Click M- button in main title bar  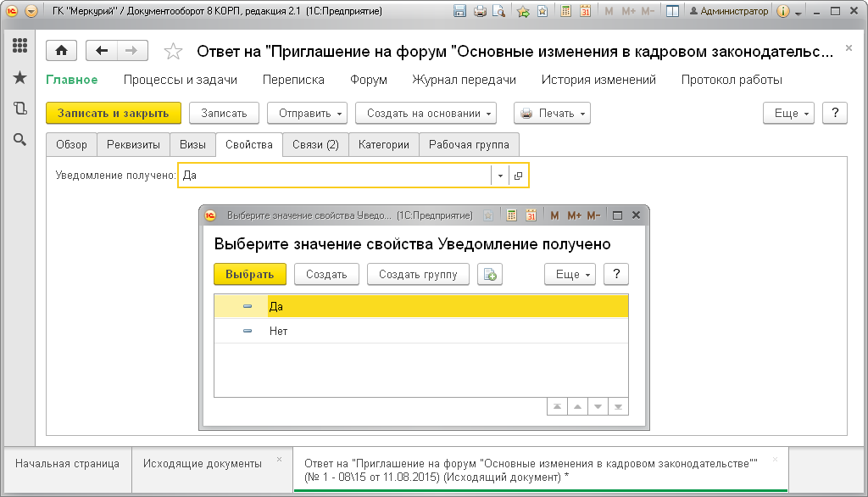[x=648, y=11]
